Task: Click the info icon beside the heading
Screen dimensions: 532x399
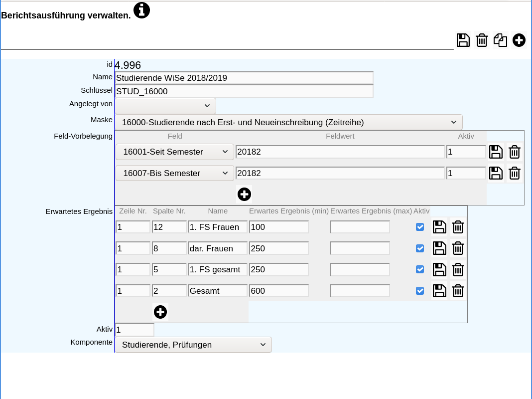Action: [x=141, y=10]
